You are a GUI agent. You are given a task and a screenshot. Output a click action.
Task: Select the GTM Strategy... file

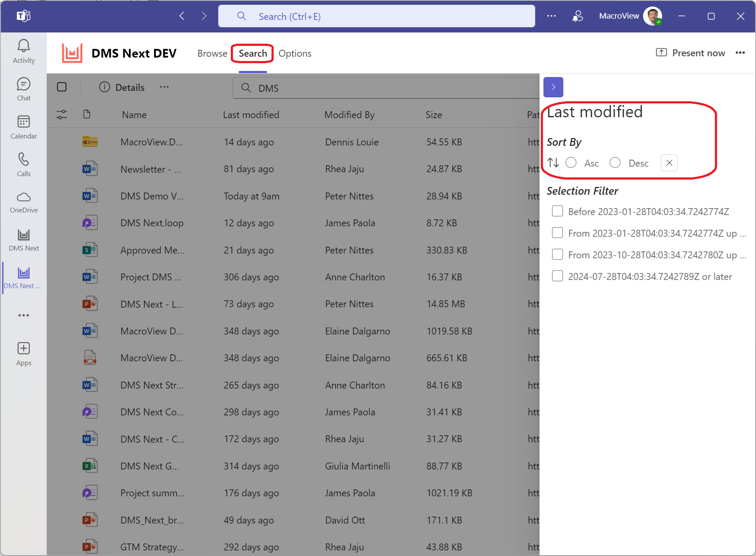(152, 547)
